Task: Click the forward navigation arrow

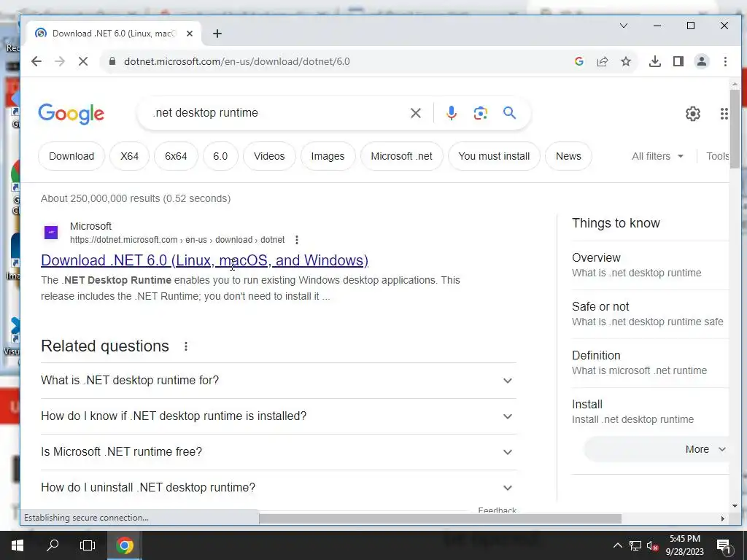Action: pyautogui.click(x=60, y=61)
